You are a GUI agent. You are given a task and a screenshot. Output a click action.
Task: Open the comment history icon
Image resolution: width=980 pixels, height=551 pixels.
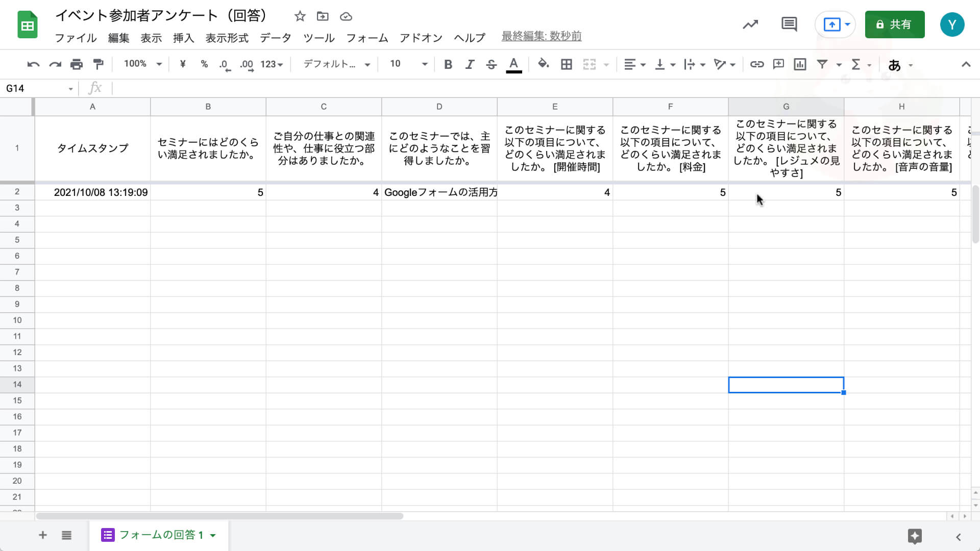(789, 24)
